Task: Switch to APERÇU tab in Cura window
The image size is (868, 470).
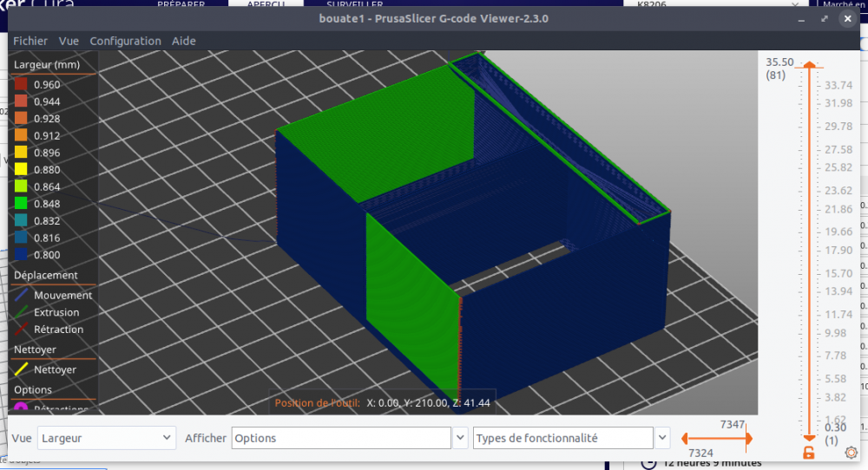Action: (x=266, y=3)
